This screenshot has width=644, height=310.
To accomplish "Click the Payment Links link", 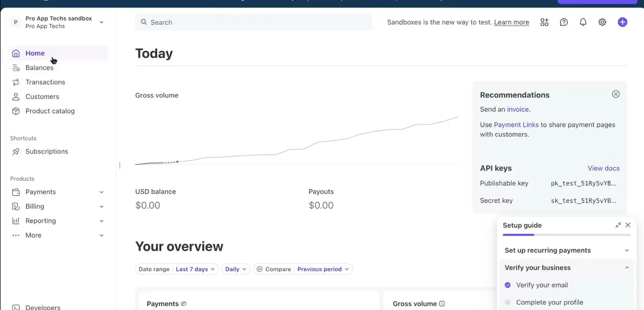I will 516,125.
